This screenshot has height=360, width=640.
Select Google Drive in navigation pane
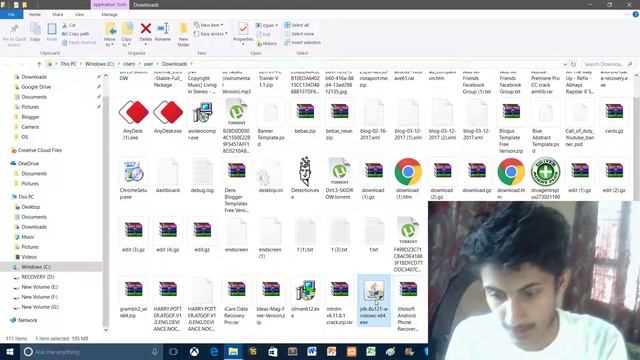point(36,87)
